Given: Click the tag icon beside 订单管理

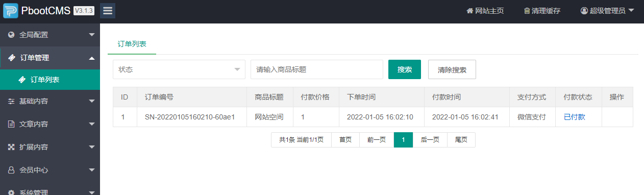Looking at the screenshot, I should pyautogui.click(x=11, y=58).
